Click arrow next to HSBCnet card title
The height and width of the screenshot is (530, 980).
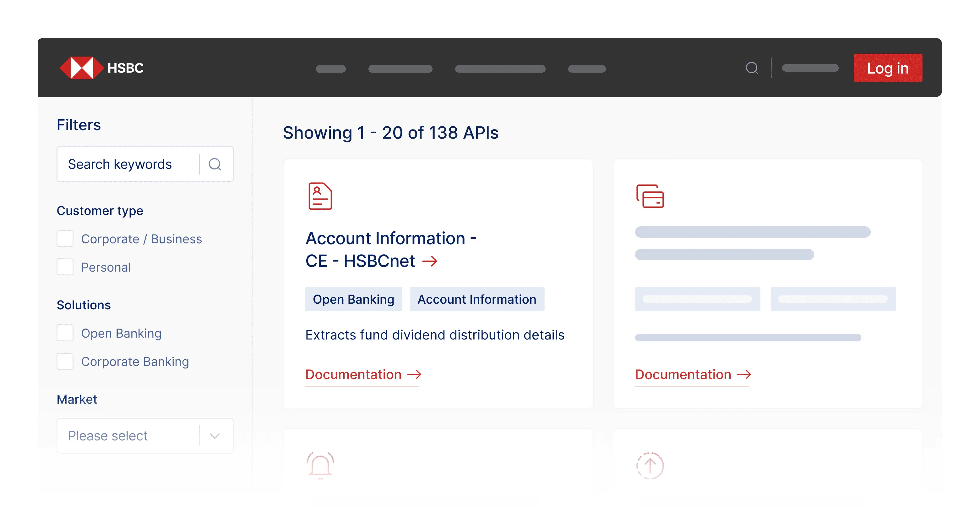click(430, 261)
